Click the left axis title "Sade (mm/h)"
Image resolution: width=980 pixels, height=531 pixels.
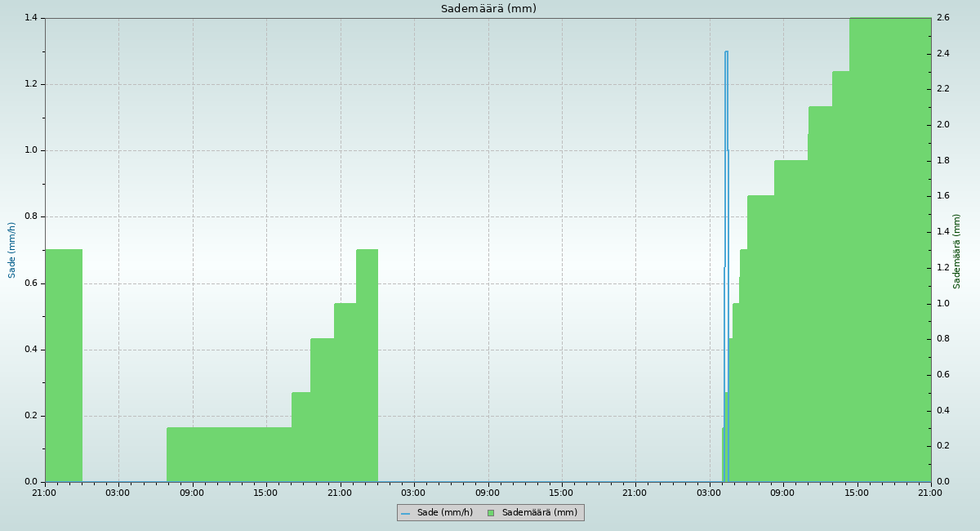pos(12,250)
